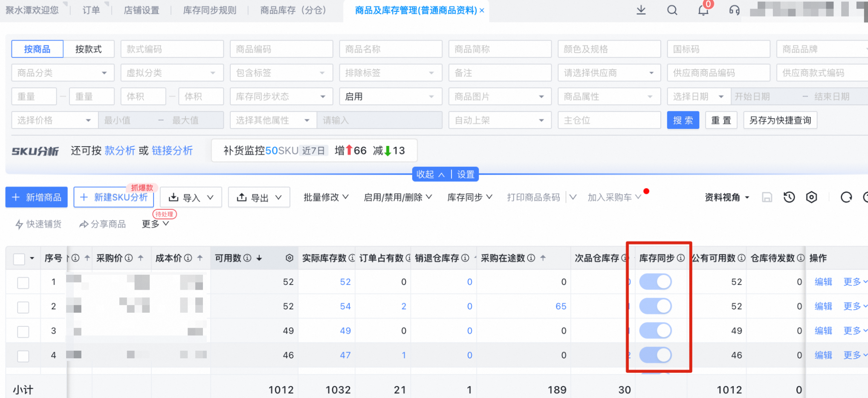This screenshot has width=868, height=398.
Task: Open the 批量修改 menu
Action: (x=326, y=197)
